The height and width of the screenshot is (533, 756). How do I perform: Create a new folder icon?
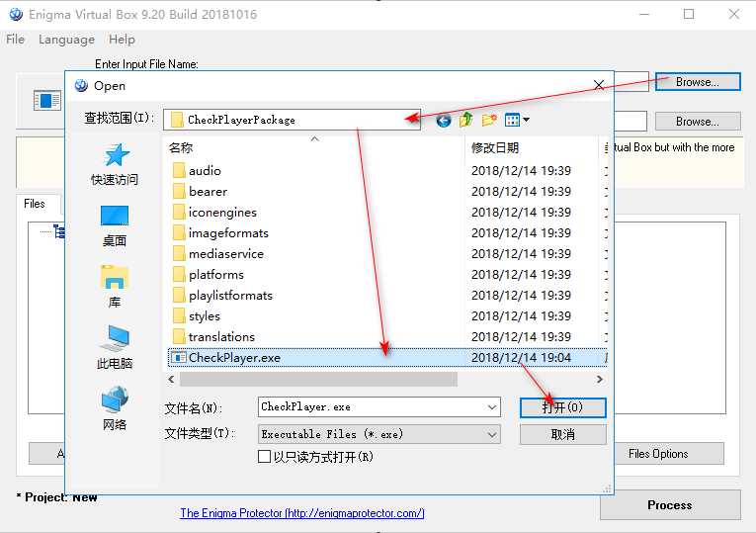coord(489,120)
